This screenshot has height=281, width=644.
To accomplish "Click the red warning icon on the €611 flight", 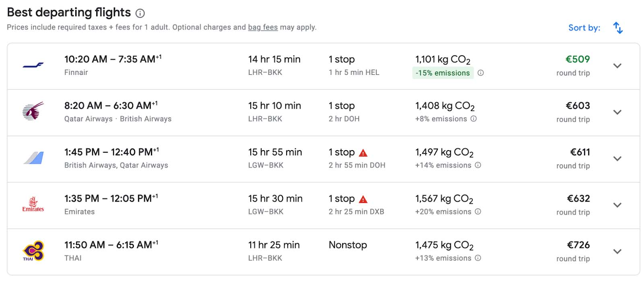I will (x=363, y=153).
